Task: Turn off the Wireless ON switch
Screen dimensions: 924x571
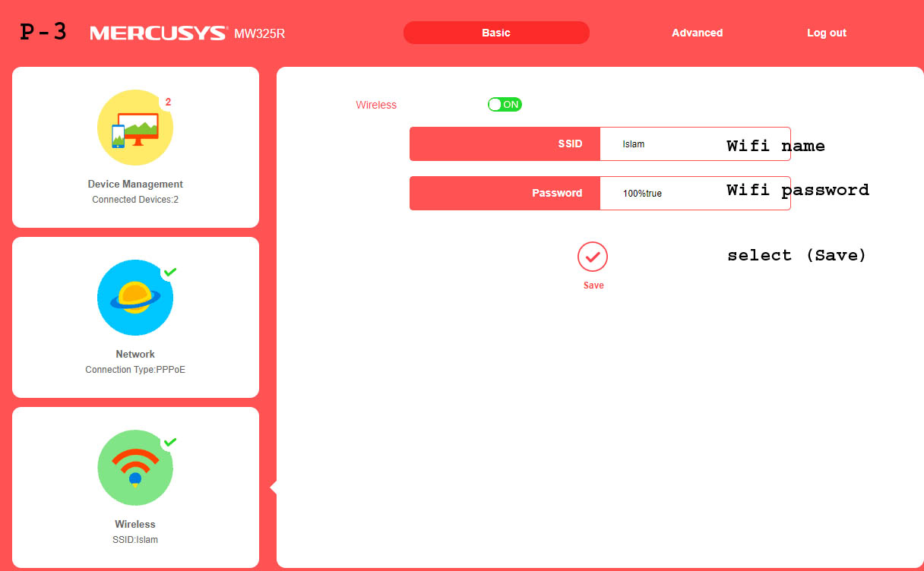Action: [505, 105]
